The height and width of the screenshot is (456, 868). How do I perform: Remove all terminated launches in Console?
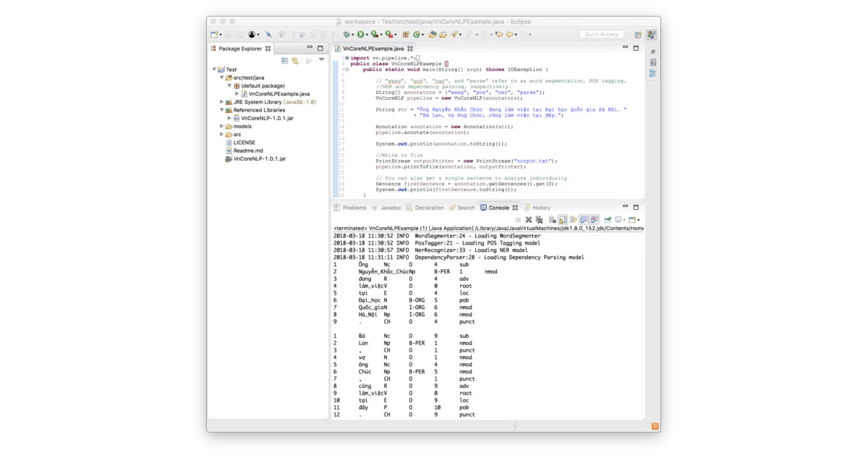pyautogui.click(x=539, y=219)
